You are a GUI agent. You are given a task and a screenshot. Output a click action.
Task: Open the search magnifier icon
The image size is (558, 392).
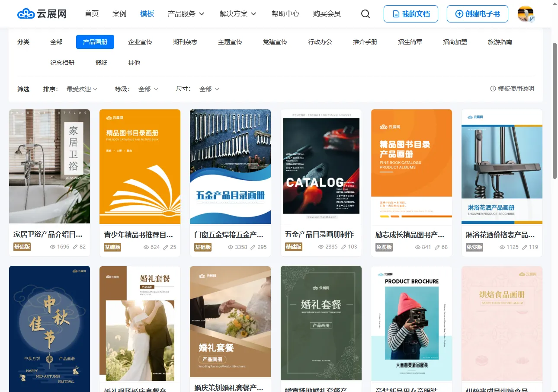tap(366, 14)
